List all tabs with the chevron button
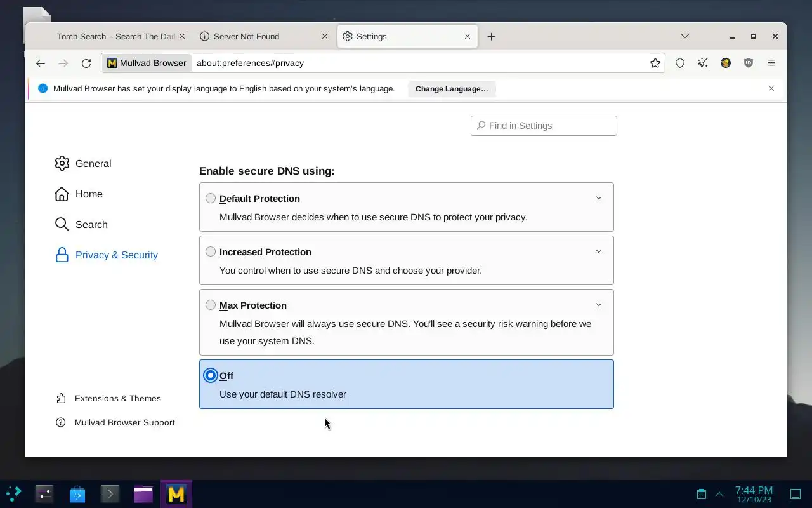The height and width of the screenshot is (508, 812). [x=685, y=36]
